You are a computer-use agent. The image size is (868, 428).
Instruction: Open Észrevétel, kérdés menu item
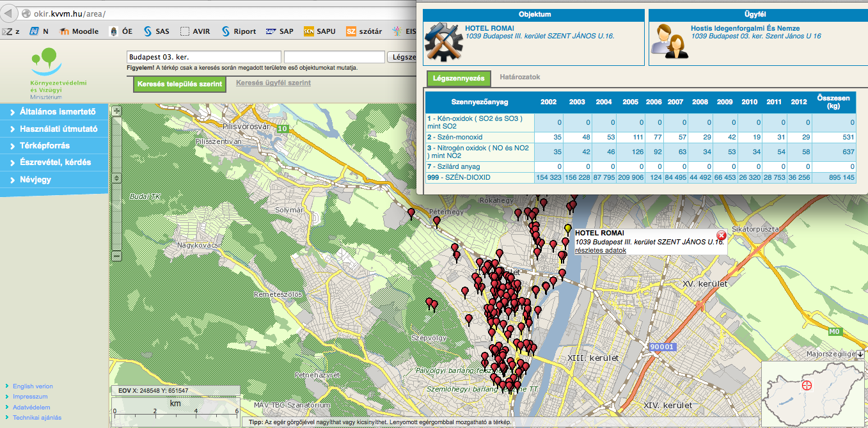54,162
